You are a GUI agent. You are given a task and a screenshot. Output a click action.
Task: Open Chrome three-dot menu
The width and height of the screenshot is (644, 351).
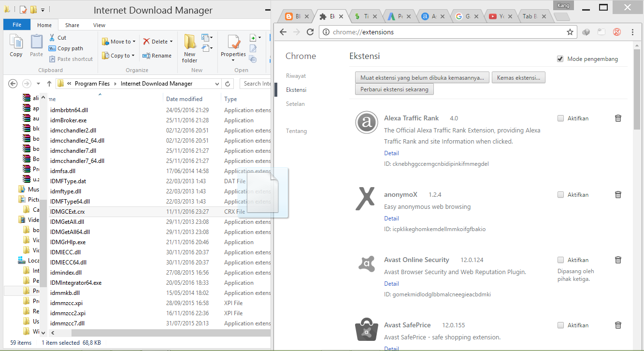[633, 32]
